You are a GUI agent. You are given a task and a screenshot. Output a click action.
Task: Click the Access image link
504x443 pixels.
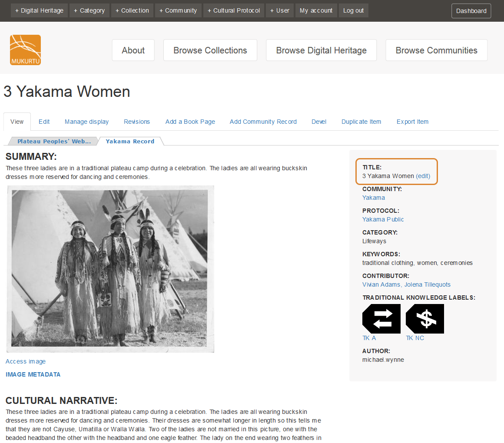(x=26, y=361)
